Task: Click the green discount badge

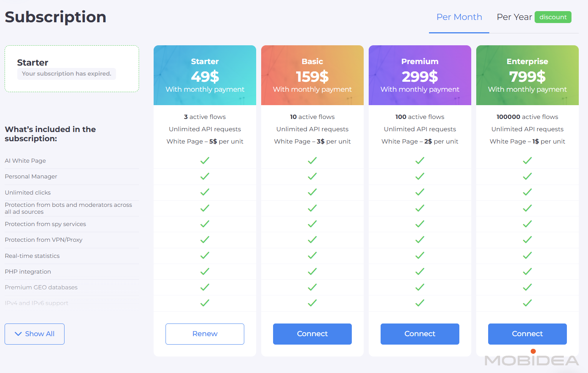Action: pyautogui.click(x=553, y=17)
